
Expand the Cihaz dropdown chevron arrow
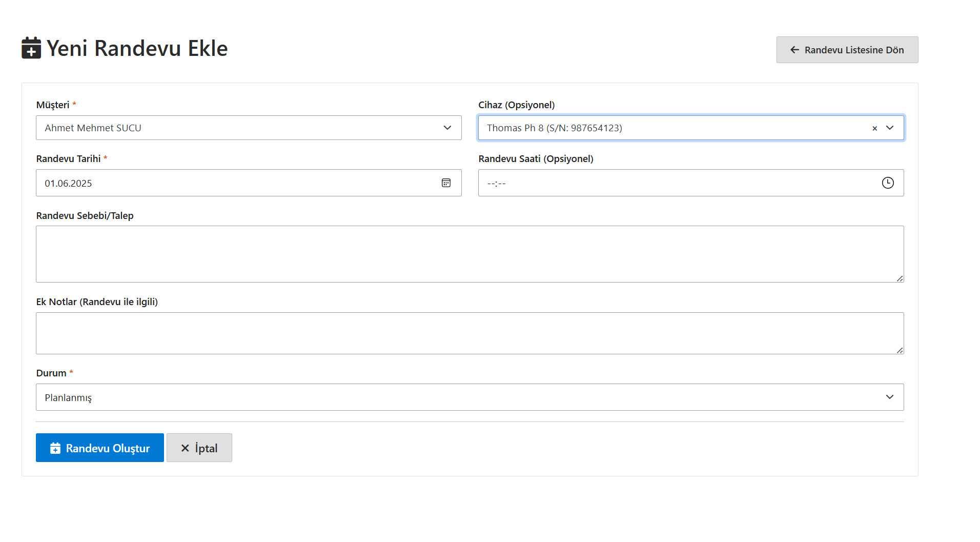890,128
